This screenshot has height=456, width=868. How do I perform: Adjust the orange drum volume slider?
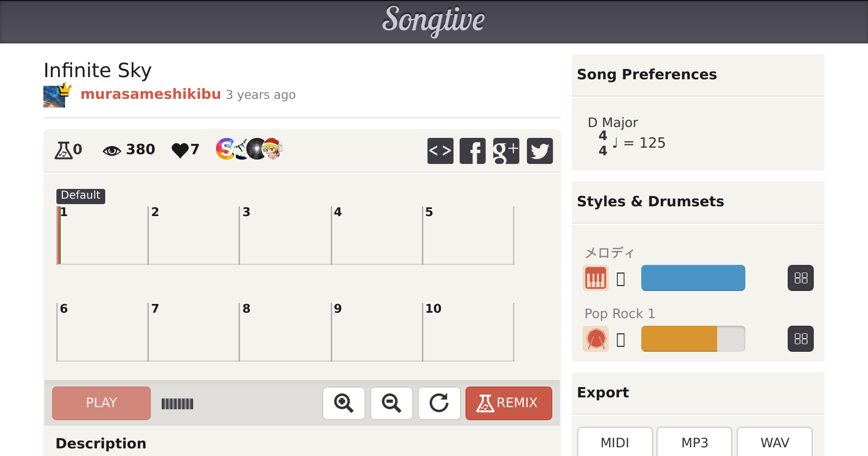point(693,339)
